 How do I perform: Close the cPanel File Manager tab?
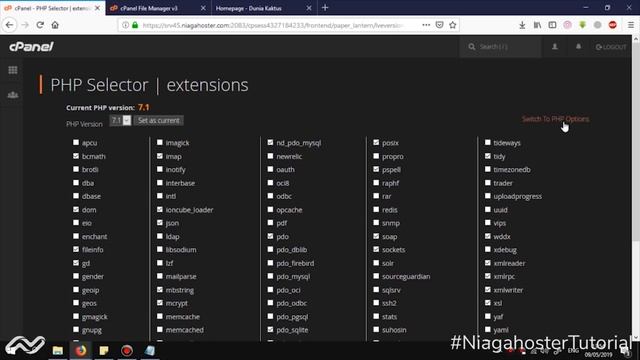click(203, 8)
